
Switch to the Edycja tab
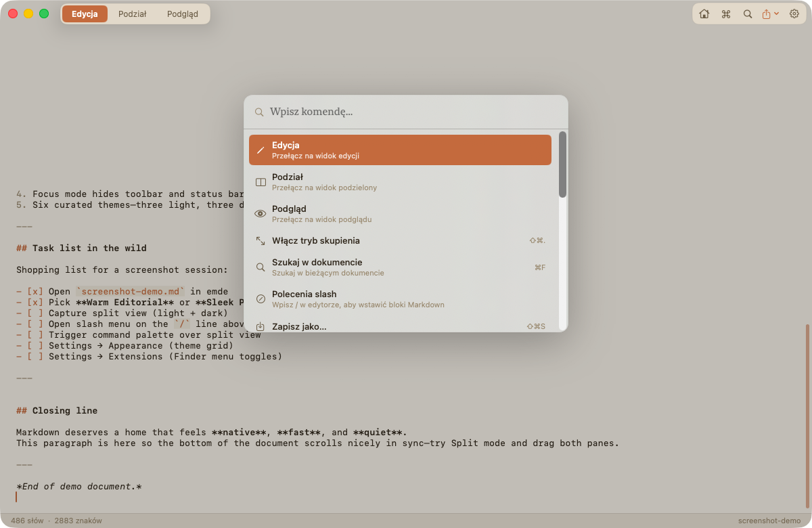85,14
